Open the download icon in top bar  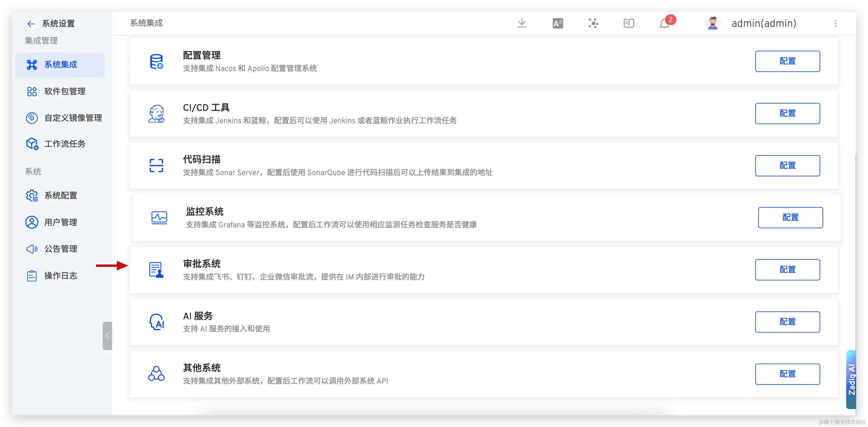[x=522, y=23]
